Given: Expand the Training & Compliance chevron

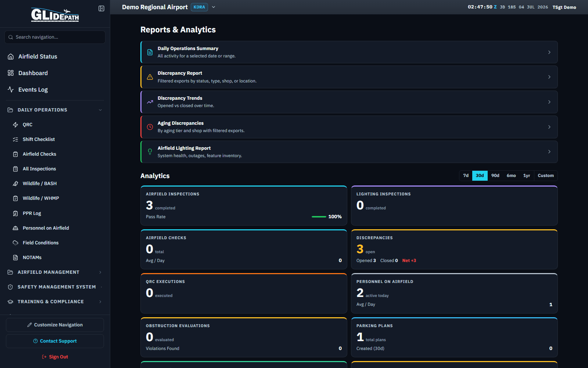Looking at the screenshot, I should pos(100,302).
